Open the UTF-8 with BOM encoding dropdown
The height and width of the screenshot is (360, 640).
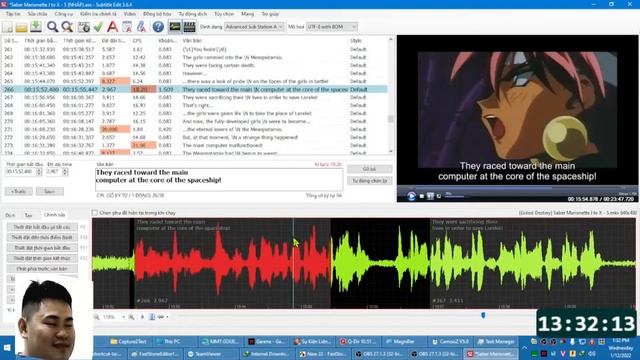pos(331,27)
